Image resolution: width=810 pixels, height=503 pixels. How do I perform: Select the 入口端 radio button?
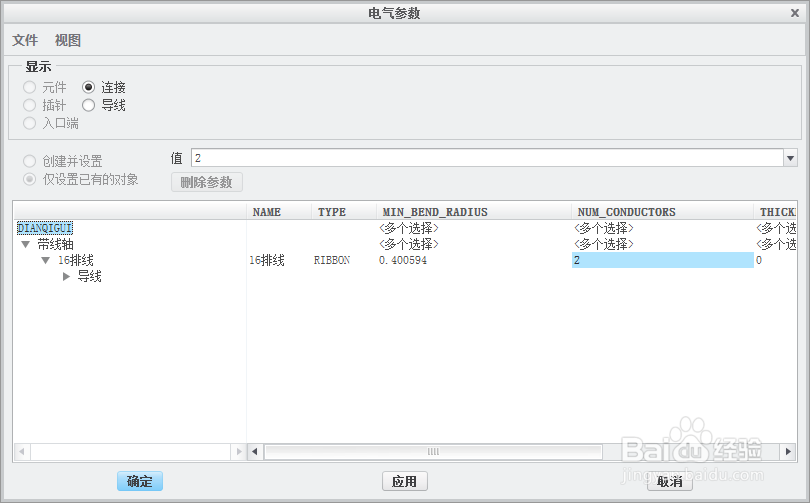[29, 123]
